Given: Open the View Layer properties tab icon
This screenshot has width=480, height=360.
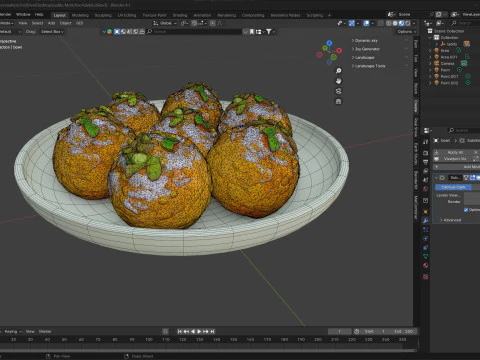Looking at the screenshot, I should (x=426, y=171).
